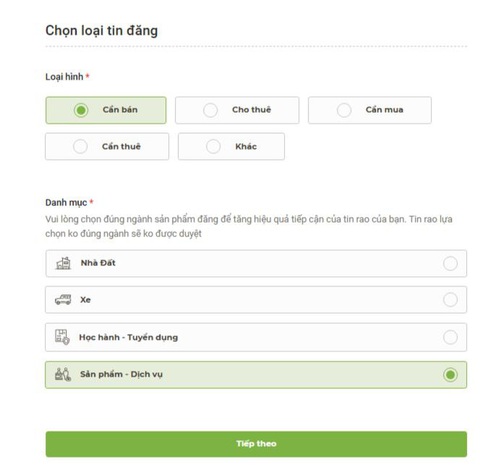480x472 pixels.
Task: Click the Sản phẩm - Dịch vụ icon
Action: click(63, 374)
